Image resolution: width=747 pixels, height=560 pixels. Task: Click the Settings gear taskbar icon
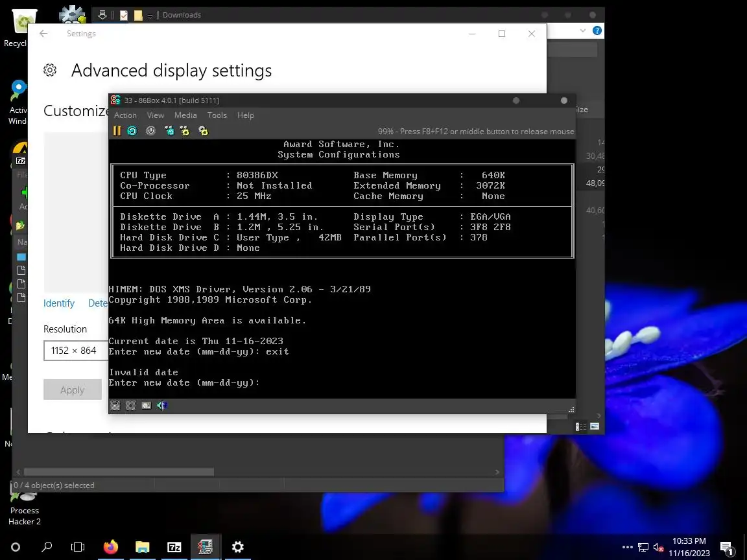coord(238,546)
